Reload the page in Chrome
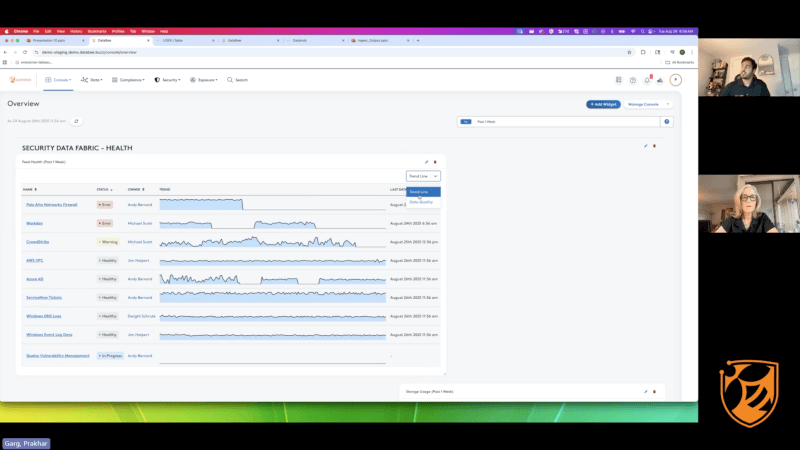Image resolution: width=800 pixels, height=450 pixels. 24,52
